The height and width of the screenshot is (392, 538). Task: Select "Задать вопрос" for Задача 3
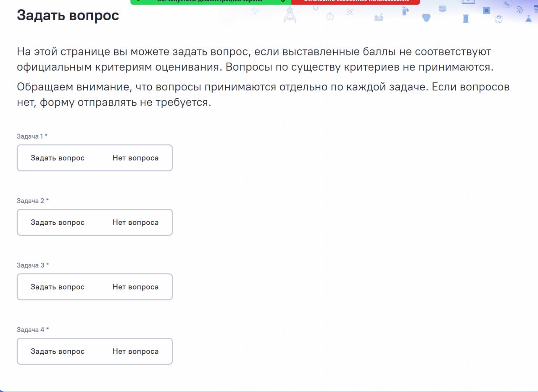pyautogui.click(x=58, y=287)
